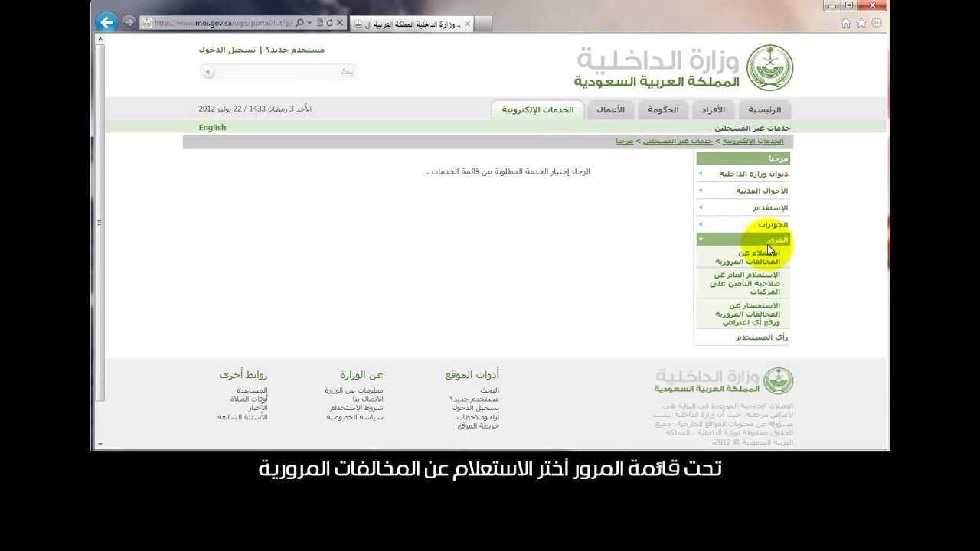
Task: Click the Refresh icon in address bar
Action: (x=330, y=23)
